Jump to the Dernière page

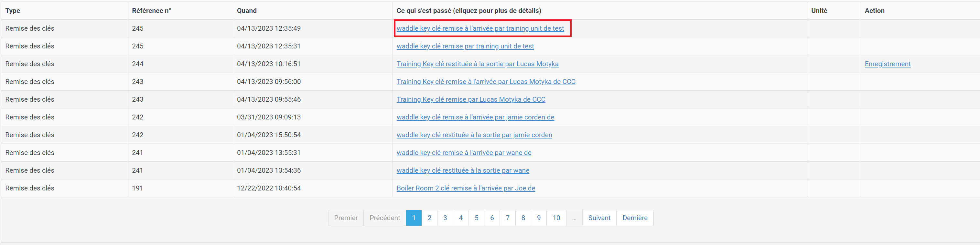pyautogui.click(x=635, y=218)
